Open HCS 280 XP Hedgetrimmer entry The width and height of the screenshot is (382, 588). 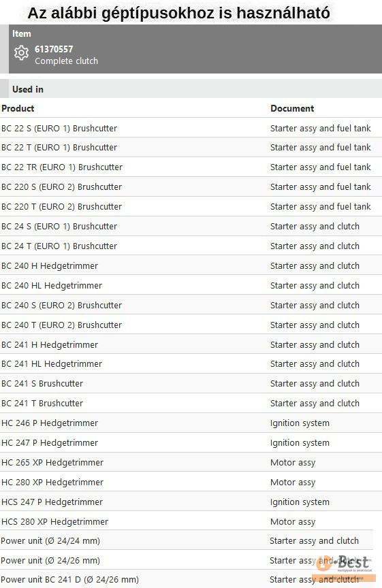point(54,521)
